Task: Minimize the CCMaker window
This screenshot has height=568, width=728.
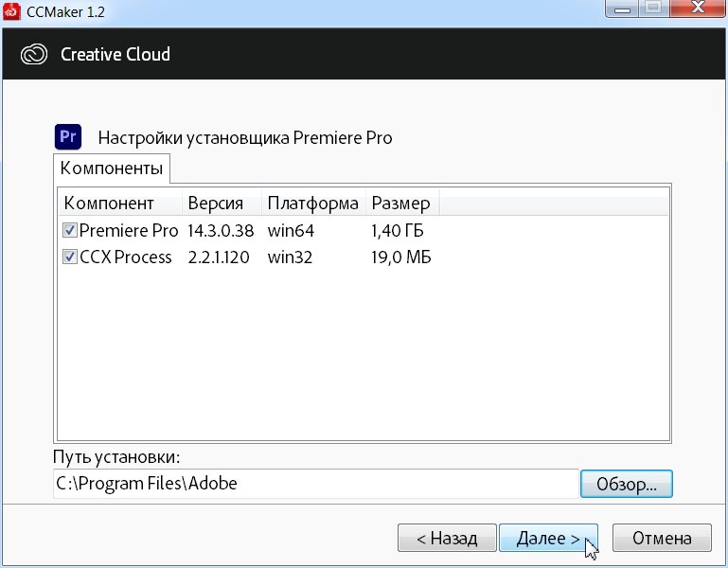Action: [x=622, y=9]
